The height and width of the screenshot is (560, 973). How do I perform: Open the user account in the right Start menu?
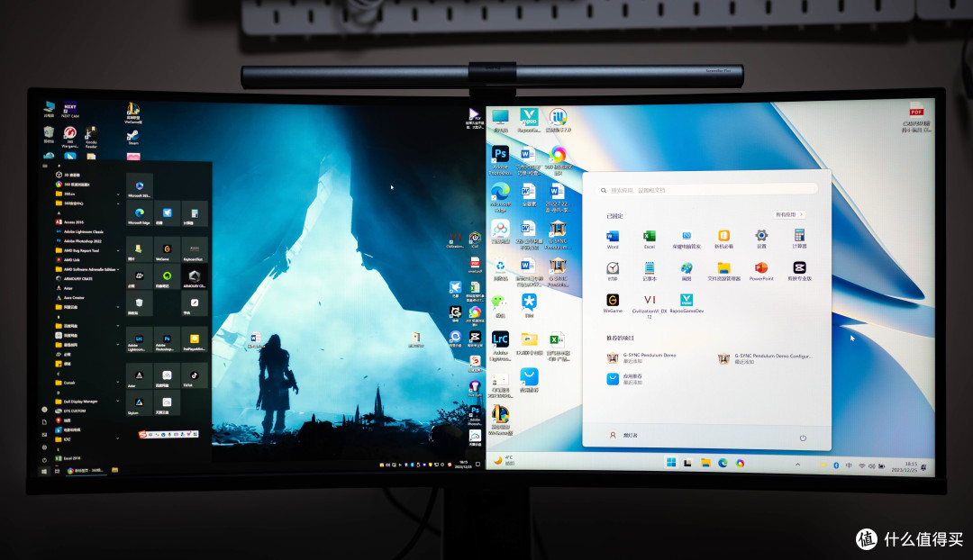[623, 436]
